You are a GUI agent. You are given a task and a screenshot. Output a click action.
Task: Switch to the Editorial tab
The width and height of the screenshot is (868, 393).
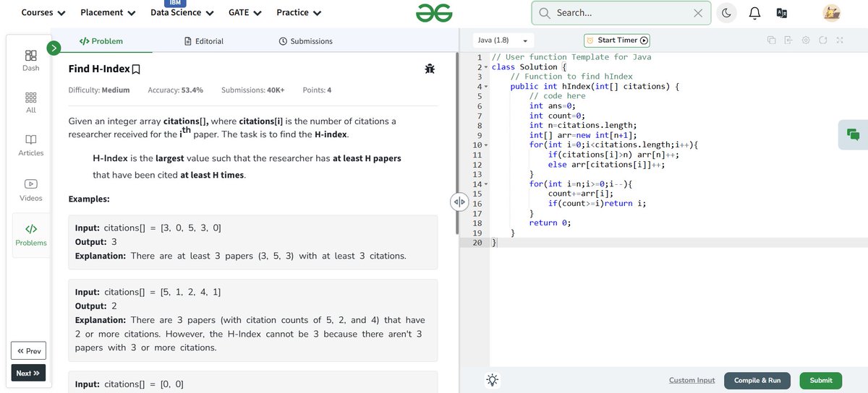(204, 41)
